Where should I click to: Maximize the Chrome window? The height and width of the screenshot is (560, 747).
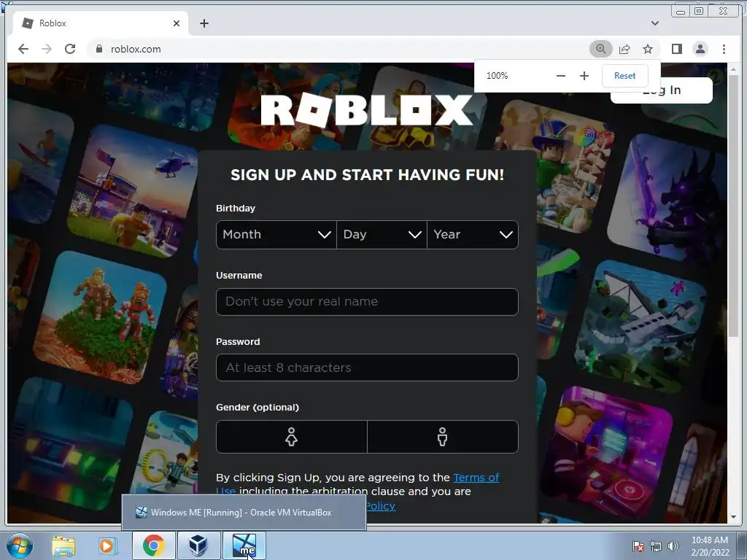point(699,12)
